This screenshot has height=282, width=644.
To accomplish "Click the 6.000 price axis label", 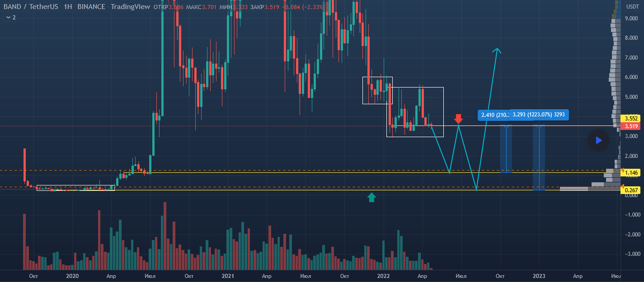I will pyautogui.click(x=631, y=77).
